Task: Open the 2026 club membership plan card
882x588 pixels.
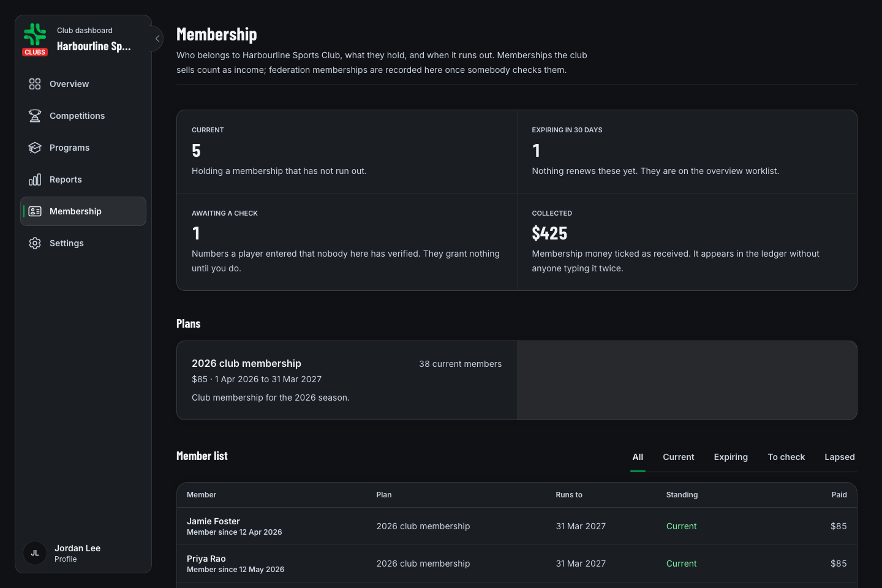Action: coord(347,380)
